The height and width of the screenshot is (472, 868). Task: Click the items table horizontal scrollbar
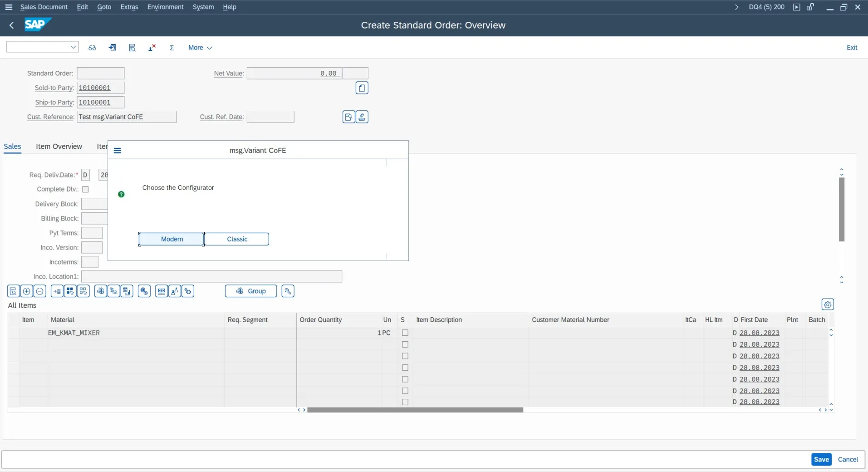415,410
